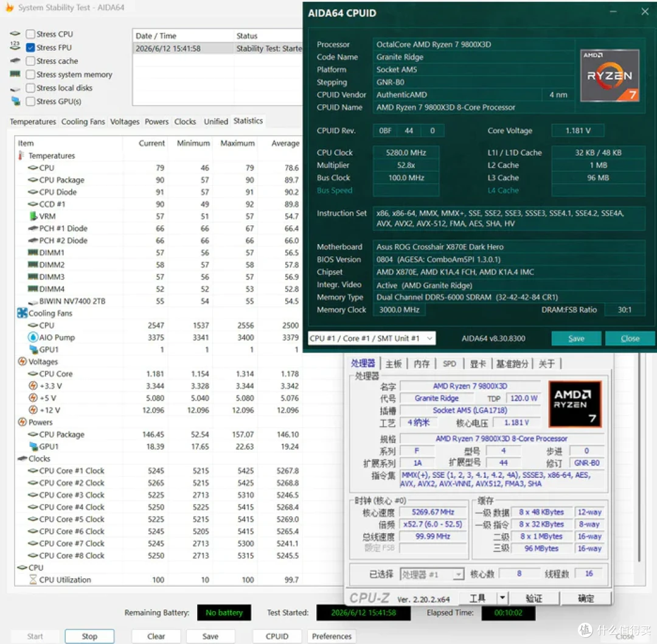Click the Temperatures thermometer icon
This screenshot has width=657, height=644.
coord(21,156)
